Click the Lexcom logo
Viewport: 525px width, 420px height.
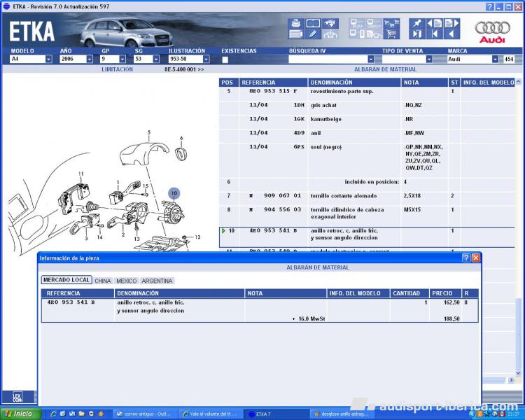coord(18,397)
